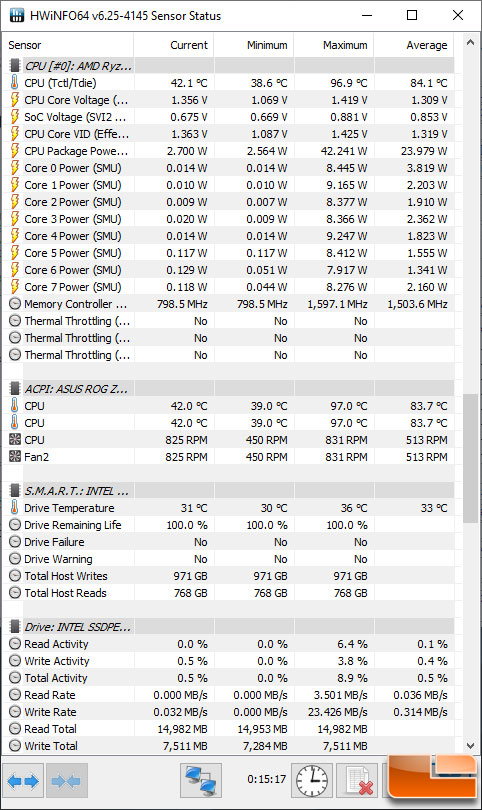Click the vertical scrollbar thumb
The image size is (482, 810).
[470, 459]
